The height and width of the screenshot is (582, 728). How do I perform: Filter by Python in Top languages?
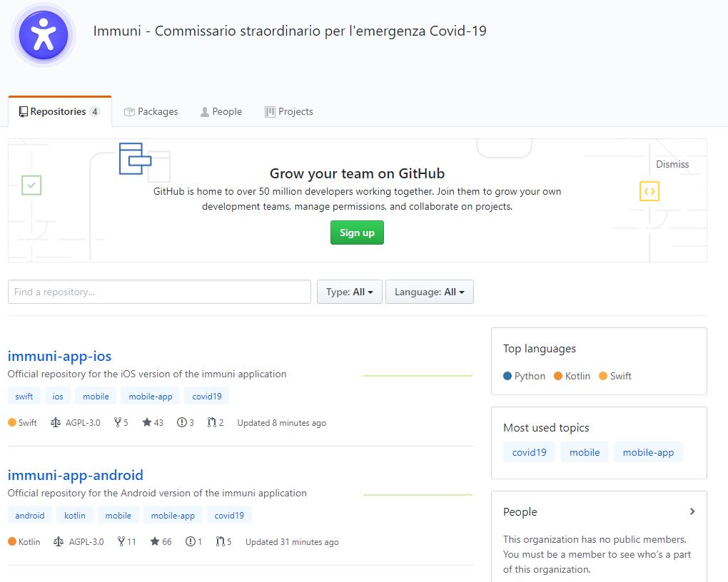click(524, 376)
